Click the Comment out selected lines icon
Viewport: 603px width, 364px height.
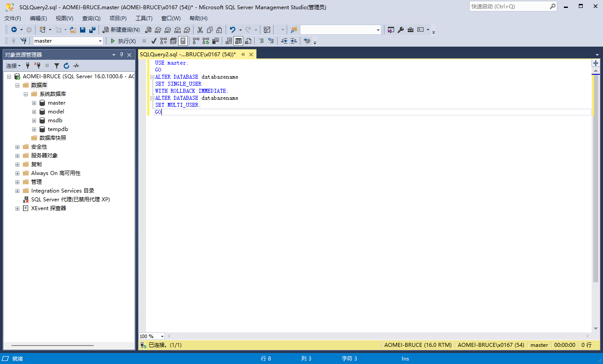[262, 41]
